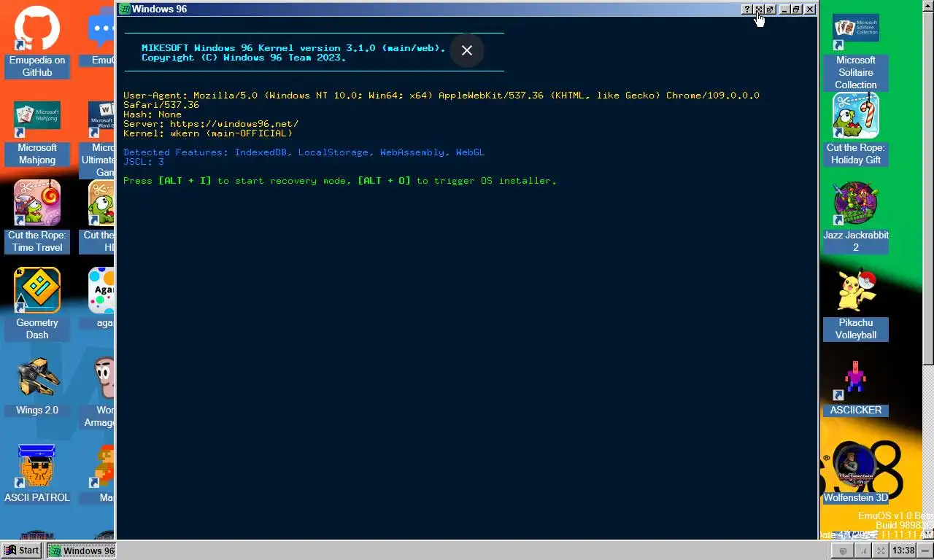Viewport: 934px width, 560px height.
Task: Click the https://windows96.net/ server text
Action: pyautogui.click(x=234, y=124)
